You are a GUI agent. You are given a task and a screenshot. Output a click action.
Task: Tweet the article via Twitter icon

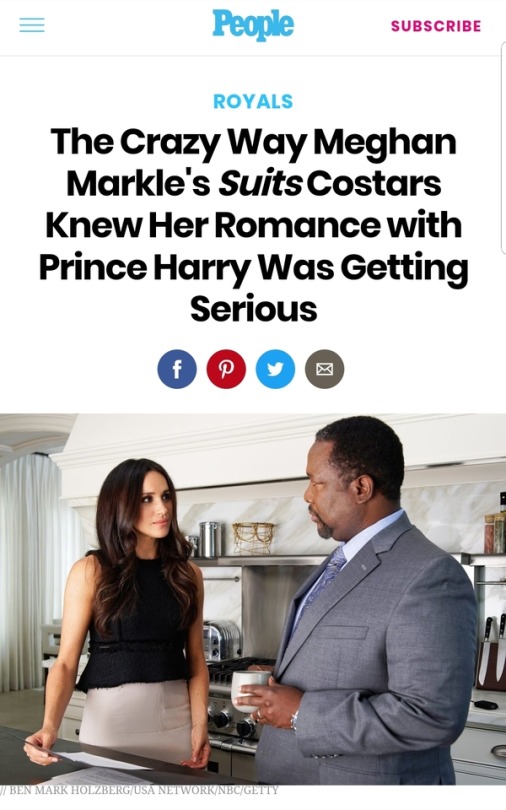[x=275, y=369]
